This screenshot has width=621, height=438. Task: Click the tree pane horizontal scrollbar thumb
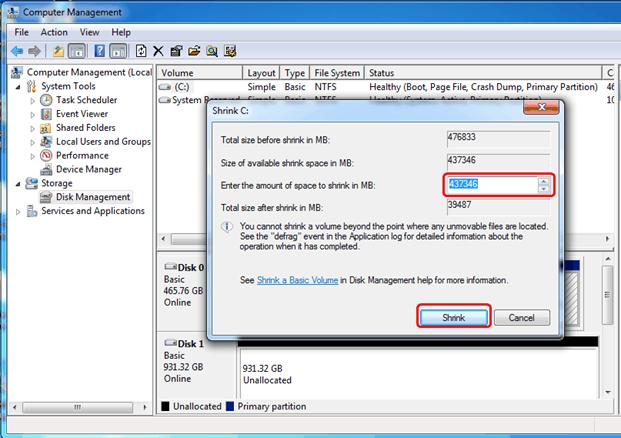(x=77, y=407)
